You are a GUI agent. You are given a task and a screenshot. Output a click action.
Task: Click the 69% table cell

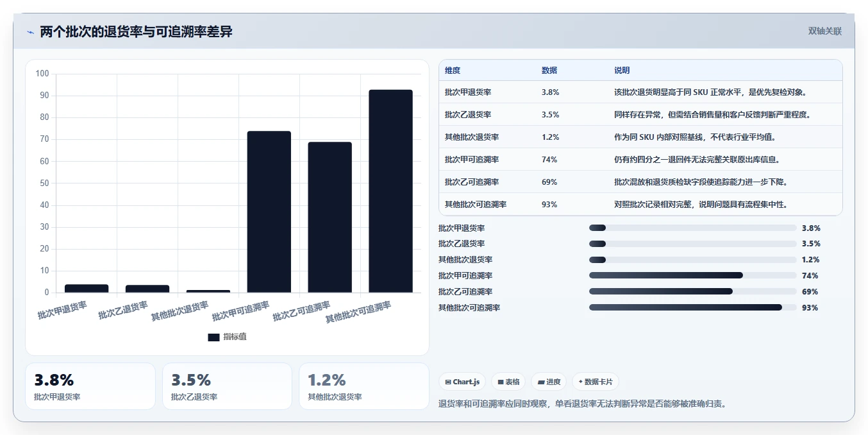[x=549, y=182]
